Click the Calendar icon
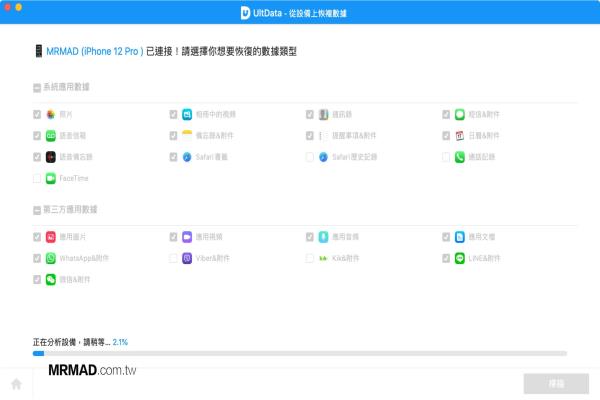Viewport: 600px width, 400px height. point(460,136)
